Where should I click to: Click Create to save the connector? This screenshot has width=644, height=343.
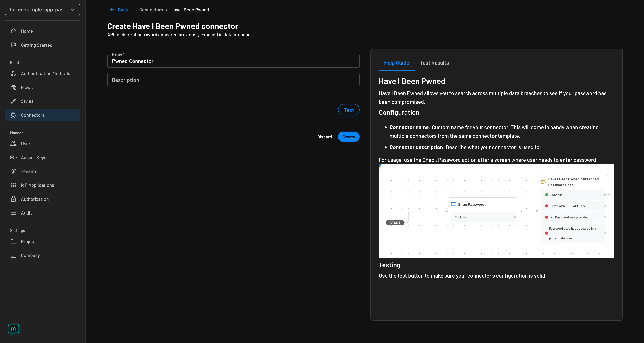click(x=349, y=137)
